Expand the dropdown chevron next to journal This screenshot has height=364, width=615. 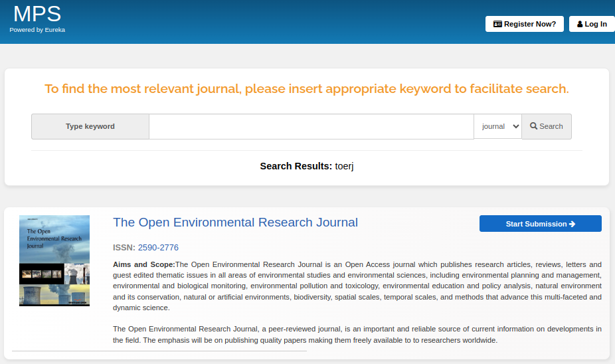[516, 126]
